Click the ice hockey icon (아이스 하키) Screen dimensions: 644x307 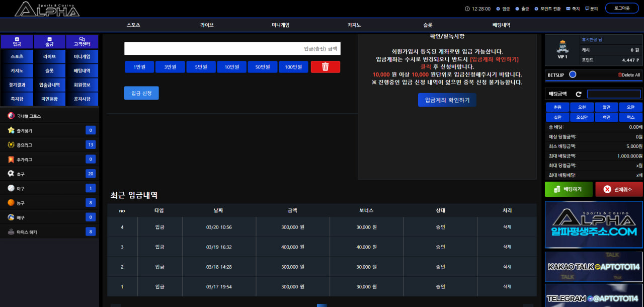click(x=11, y=232)
